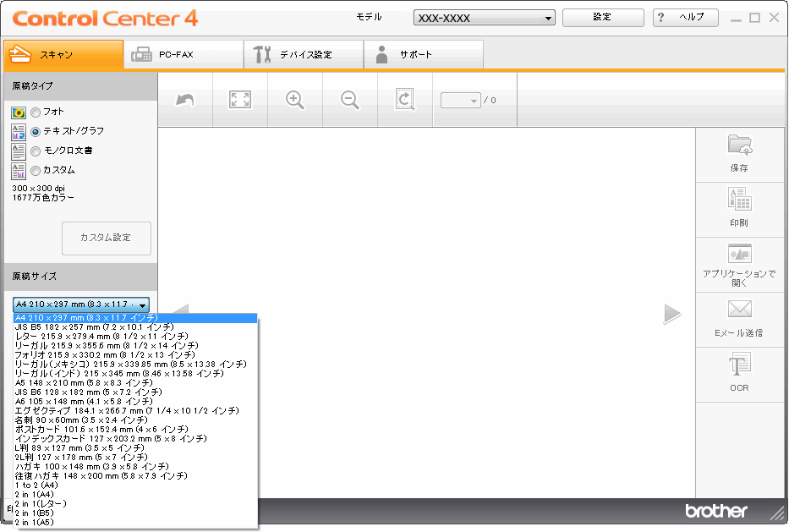
Task: Click the window resize grip at corner
Action: click(x=777, y=513)
